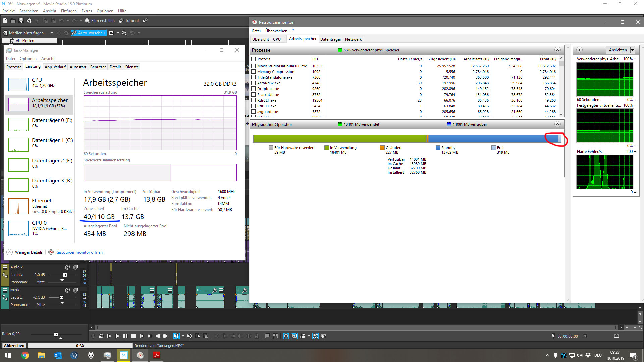The height and width of the screenshot is (362, 644).
Task: Click the Save project icon
Action: point(21,21)
